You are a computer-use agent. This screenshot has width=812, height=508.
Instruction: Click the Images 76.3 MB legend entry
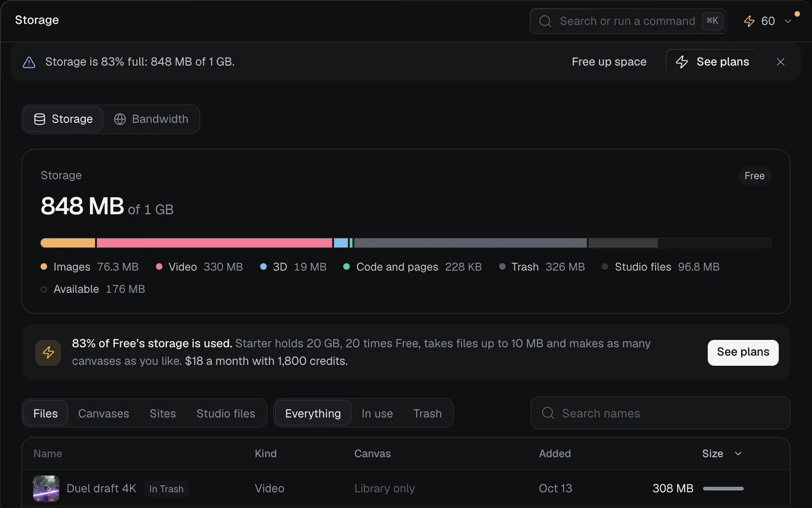[89, 267]
